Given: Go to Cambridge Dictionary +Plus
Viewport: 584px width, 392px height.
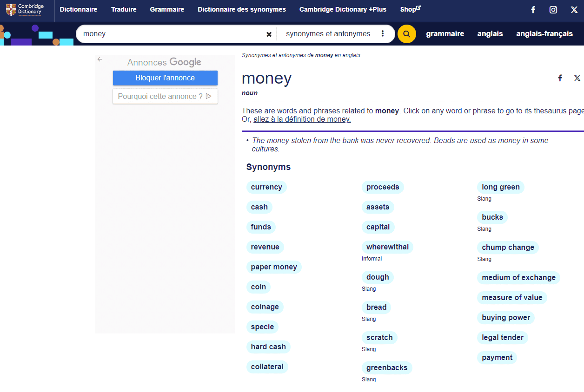Looking at the screenshot, I should tap(343, 9).
